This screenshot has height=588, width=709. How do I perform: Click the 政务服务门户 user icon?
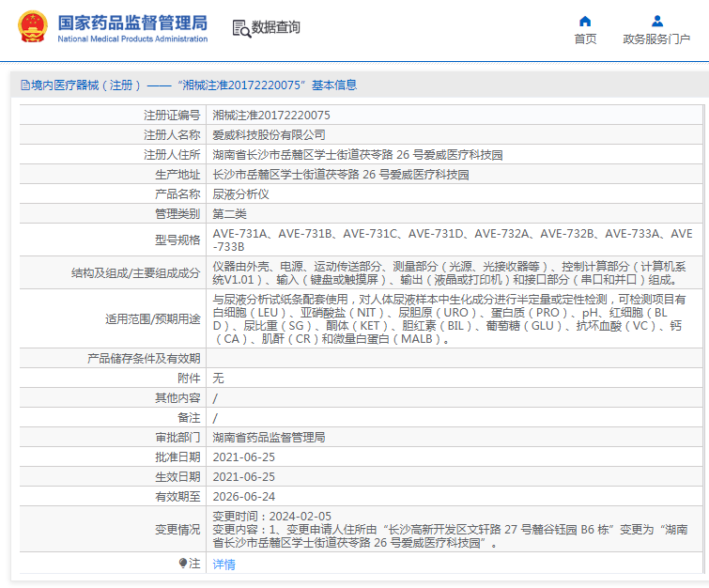point(657,21)
